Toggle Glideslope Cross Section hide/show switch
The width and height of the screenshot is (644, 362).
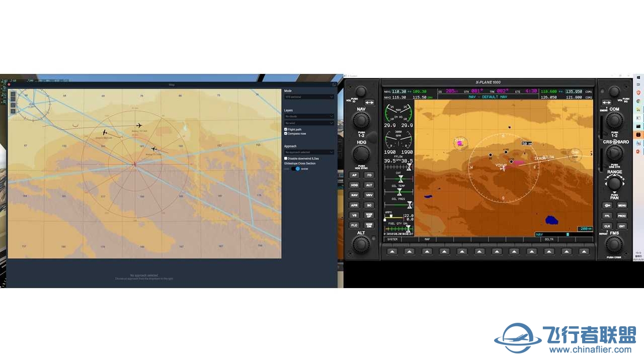coord(296,169)
